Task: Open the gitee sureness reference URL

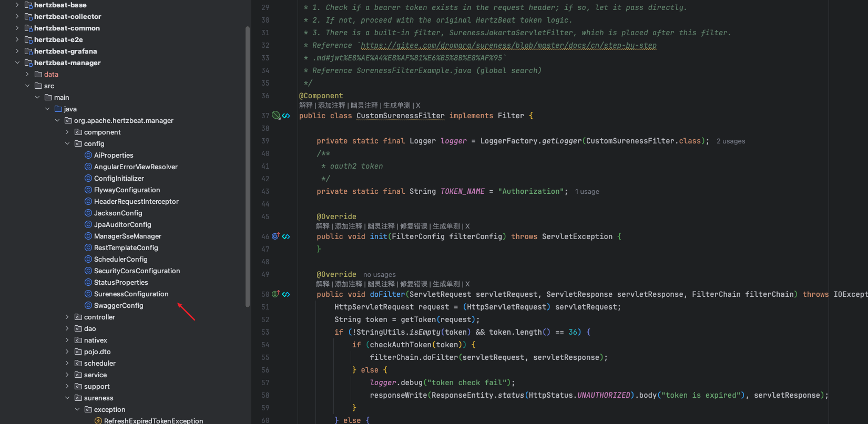Action: click(508, 45)
